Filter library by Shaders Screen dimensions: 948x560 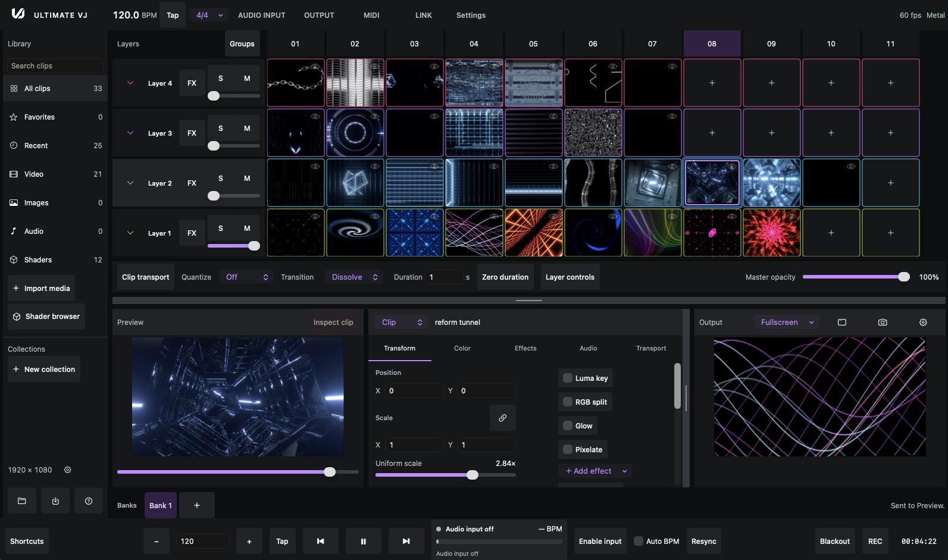tap(55, 260)
